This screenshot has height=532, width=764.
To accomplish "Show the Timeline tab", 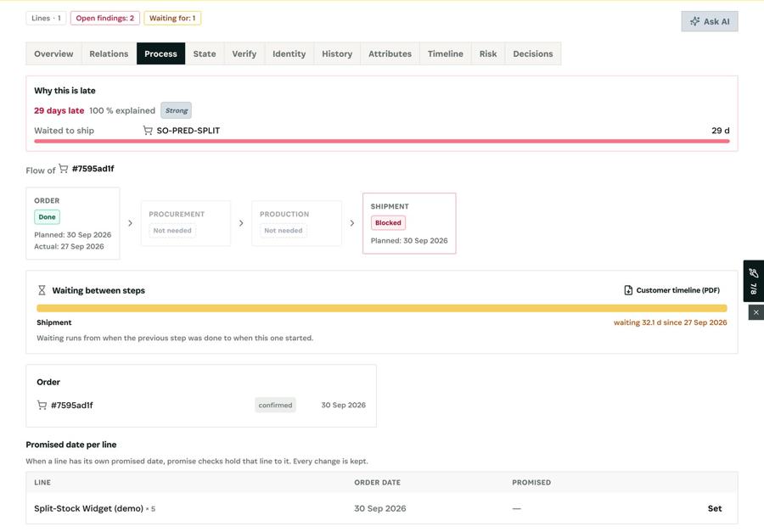I will [446, 53].
